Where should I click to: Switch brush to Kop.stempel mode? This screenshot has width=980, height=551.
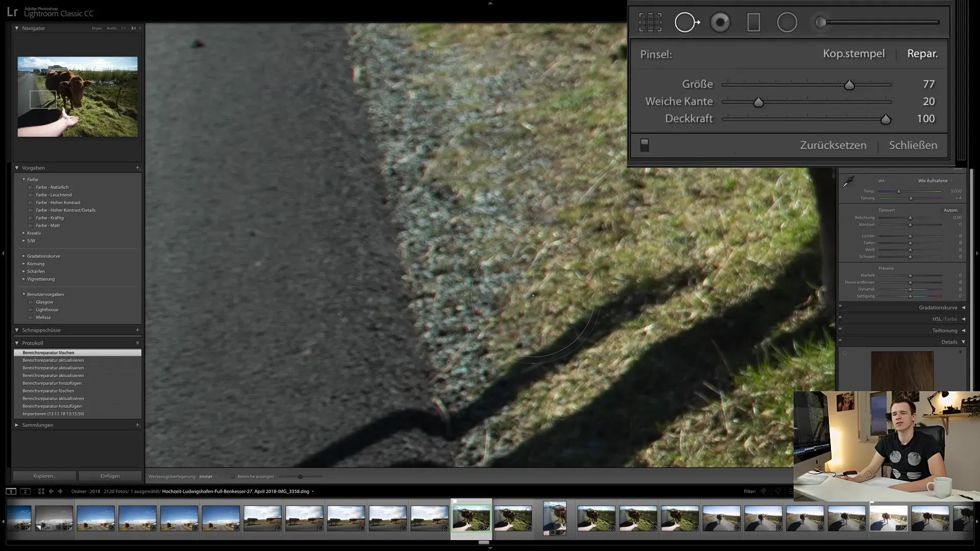click(853, 54)
